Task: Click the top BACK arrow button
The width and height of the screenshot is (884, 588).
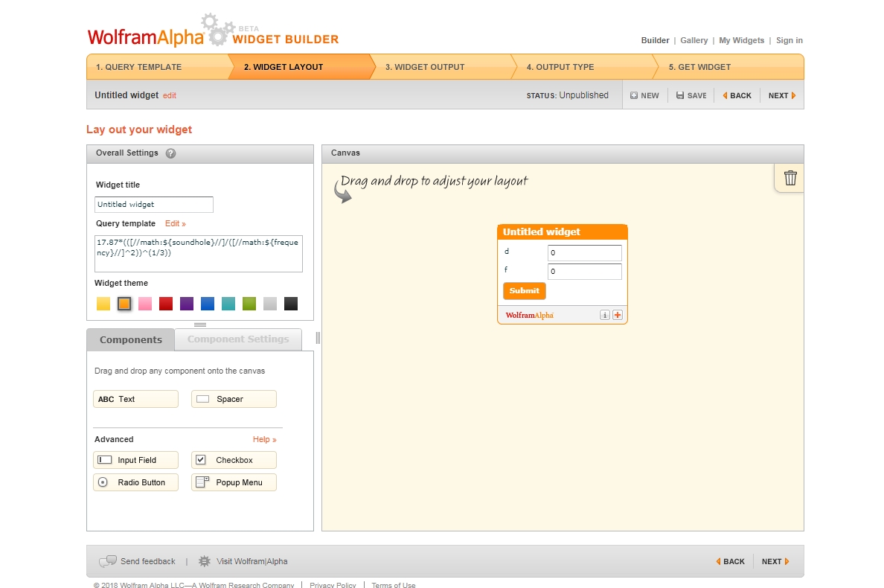Action: pos(737,95)
